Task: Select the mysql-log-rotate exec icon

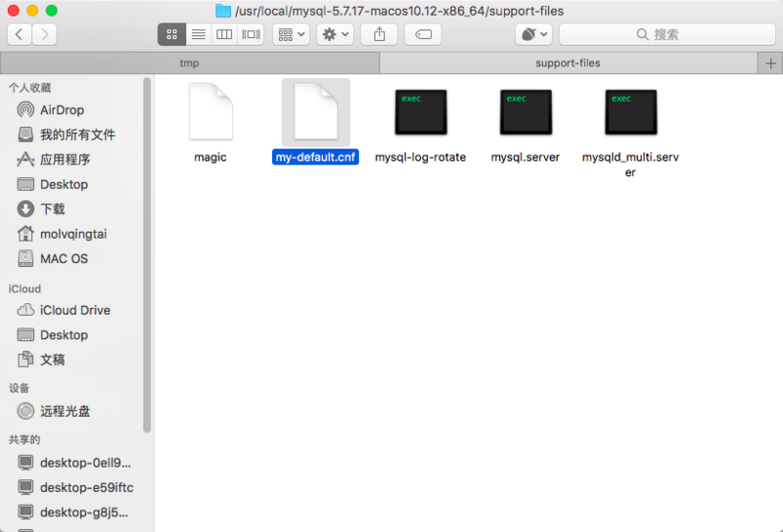Action: [x=421, y=111]
